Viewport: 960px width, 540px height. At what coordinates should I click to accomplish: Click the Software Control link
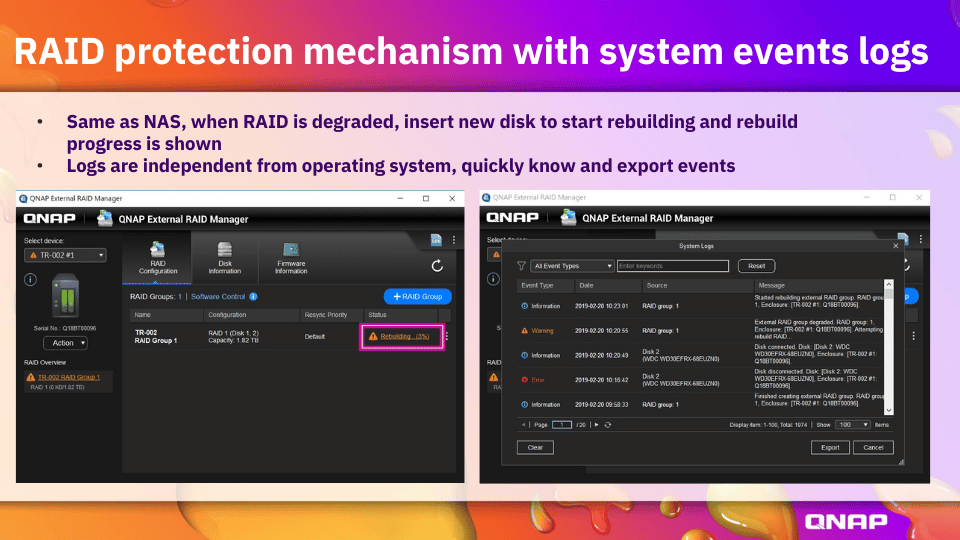218,296
